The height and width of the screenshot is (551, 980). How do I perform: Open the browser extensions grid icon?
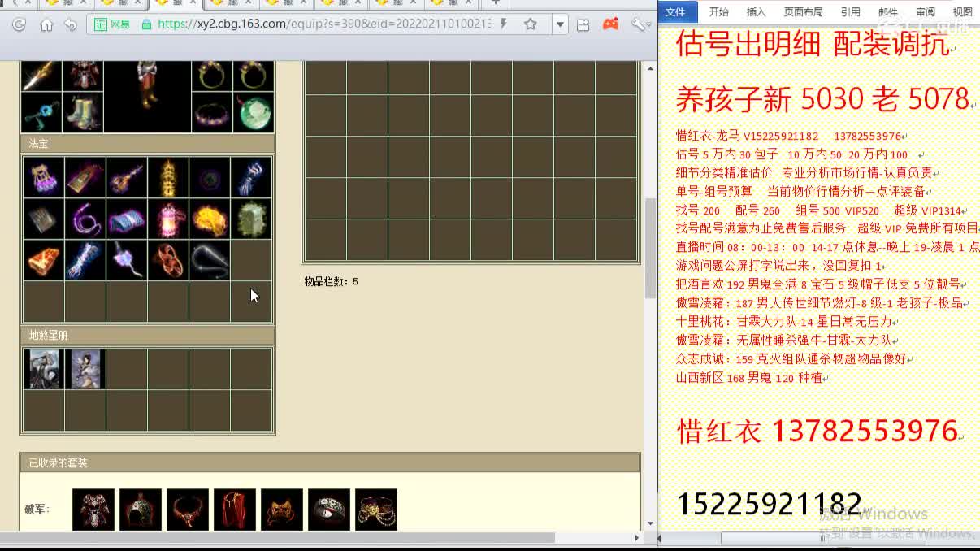tap(583, 24)
